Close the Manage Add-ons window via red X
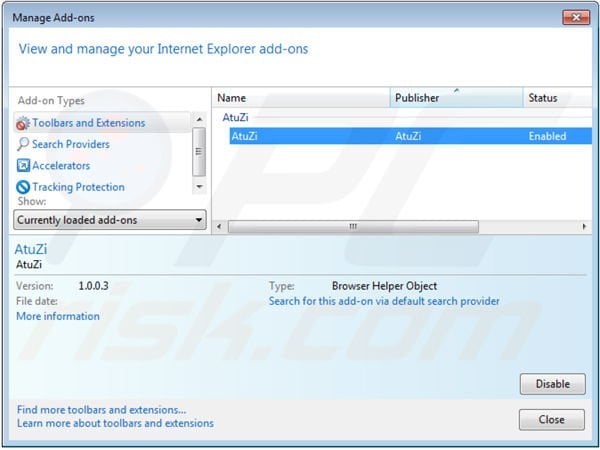Screen dimensions: 600x450 point(576,18)
